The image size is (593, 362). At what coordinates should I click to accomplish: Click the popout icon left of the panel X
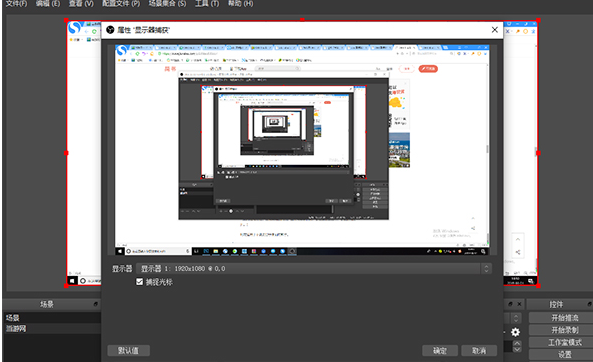(510, 304)
